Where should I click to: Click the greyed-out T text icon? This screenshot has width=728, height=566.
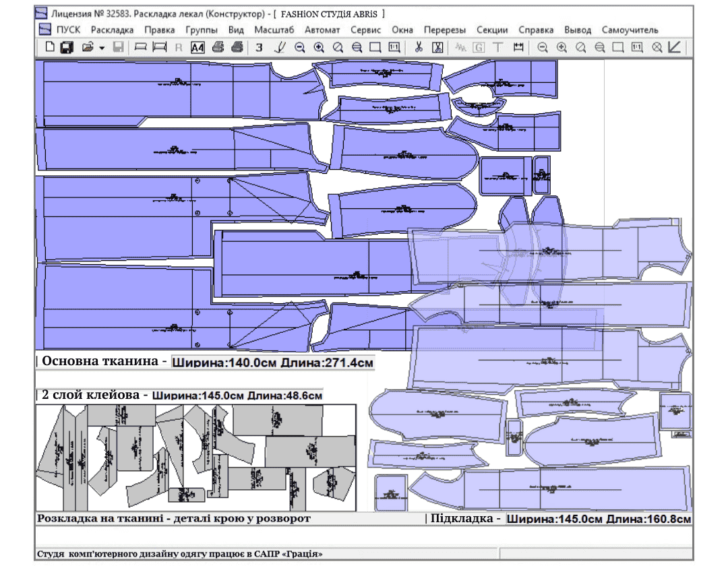(x=498, y=48)
